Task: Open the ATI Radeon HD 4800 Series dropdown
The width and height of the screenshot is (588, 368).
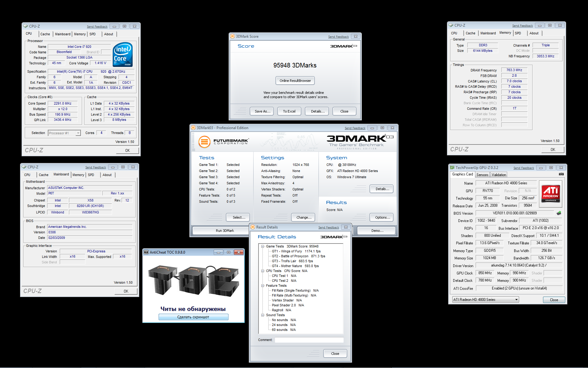Action: point(516,300)
